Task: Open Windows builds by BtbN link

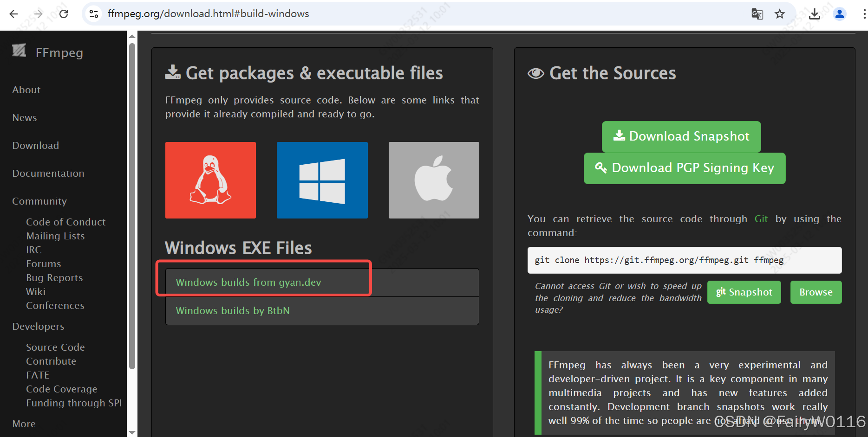Action: [x=233, y=311]
